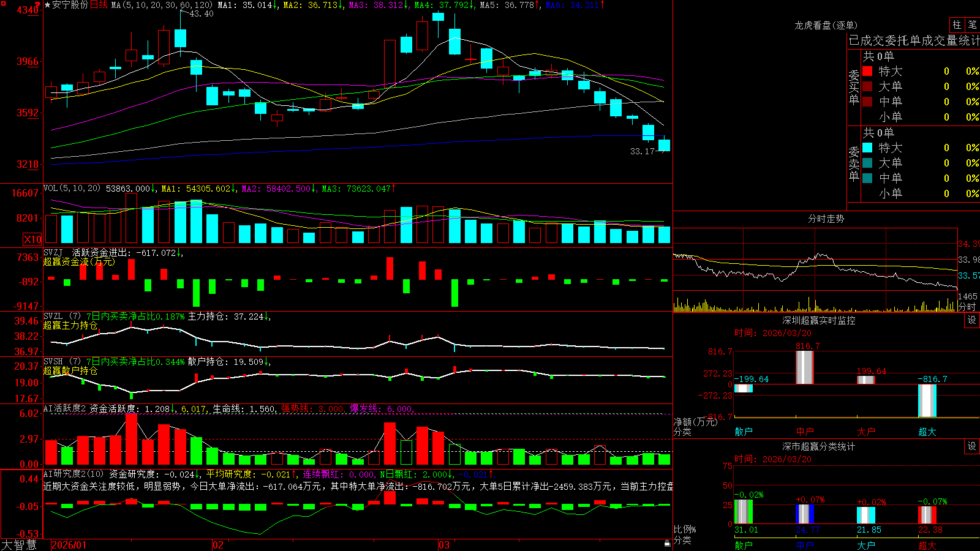980x551 pixels.
Task: Click the SVZL (7) indicator label
Action: [62, 317]
